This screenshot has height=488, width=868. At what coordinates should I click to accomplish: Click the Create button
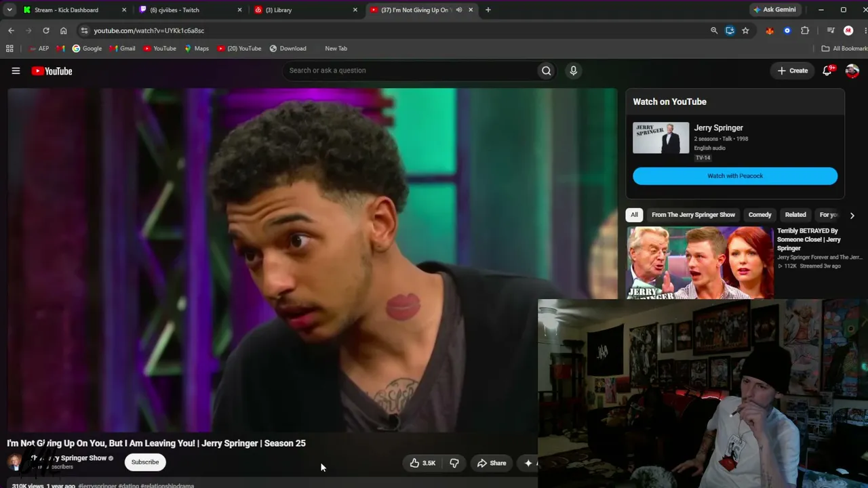click(x=793, y=70)
